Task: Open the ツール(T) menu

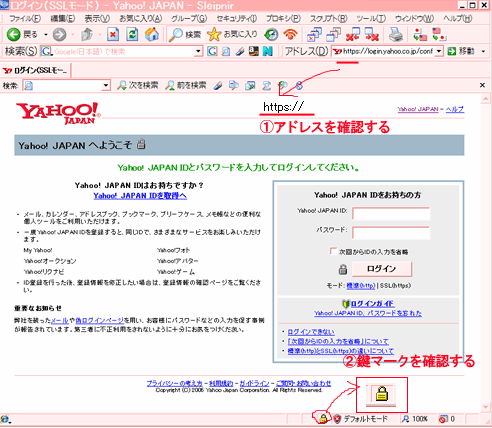Action: [x=371, y=18]
